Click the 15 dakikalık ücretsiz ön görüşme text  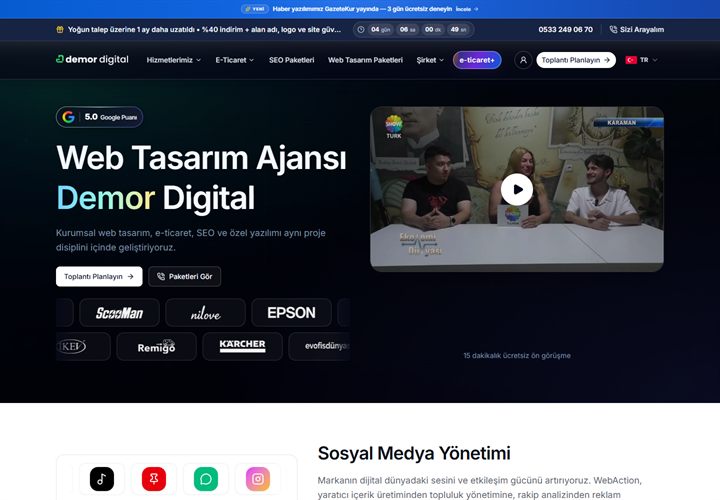[x=517, y=355]
